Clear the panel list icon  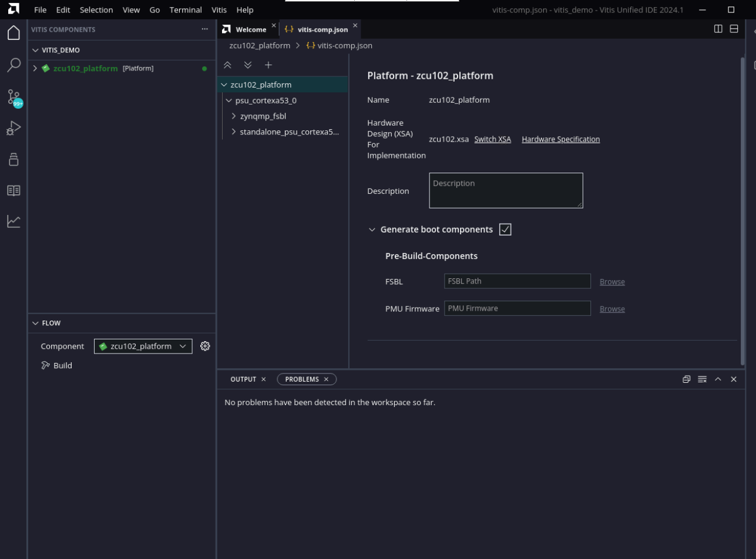702,379
